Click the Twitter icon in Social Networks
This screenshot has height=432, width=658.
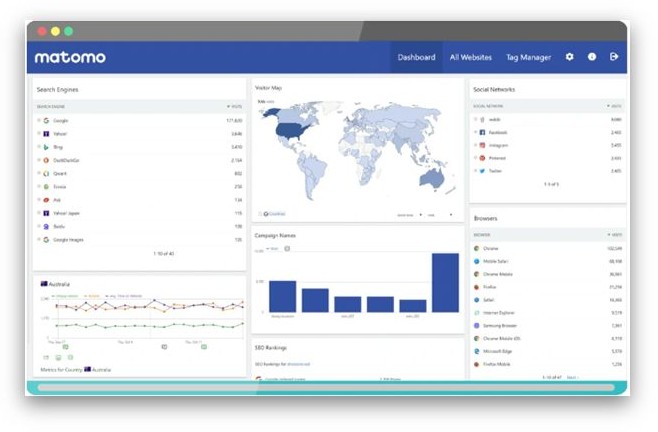(482, 171)
